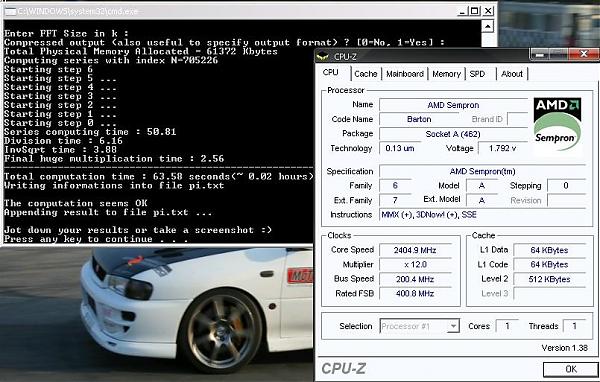The height and width of the screenshot is (382, 600).
Task: Click the processor Name field 'AMD Sempron'
Action: click(x=453, y=105)
